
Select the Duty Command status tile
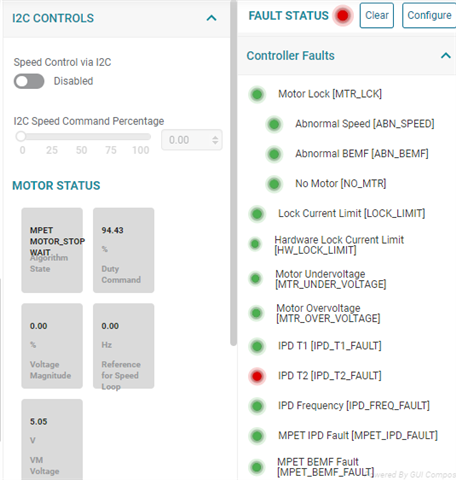pos(123,250)
